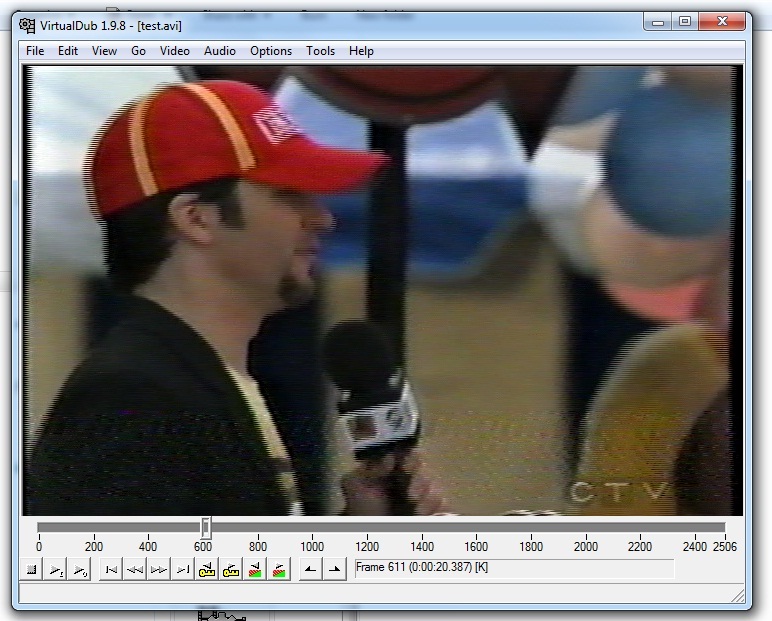The image size is (772, 621).
Task: Go to previous key frame
Action: tap(207, 569)
